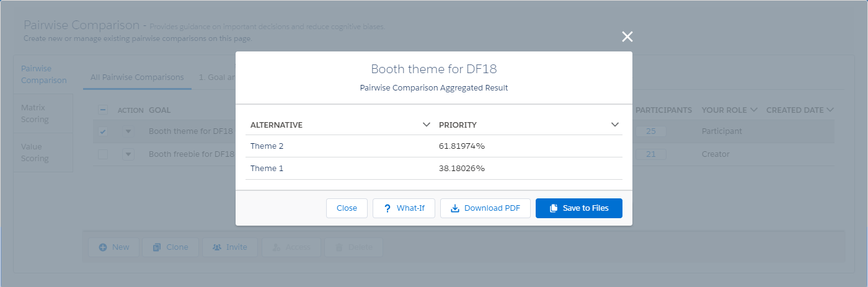This screenshot has height=287, width=868.
Task: Click the Access button
Action: pyautogui.click(x=291, y=247)
